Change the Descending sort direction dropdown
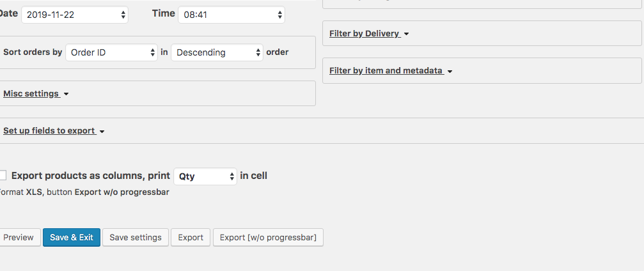Viewport: 644px width, 271px height. [x=217, y=52]
